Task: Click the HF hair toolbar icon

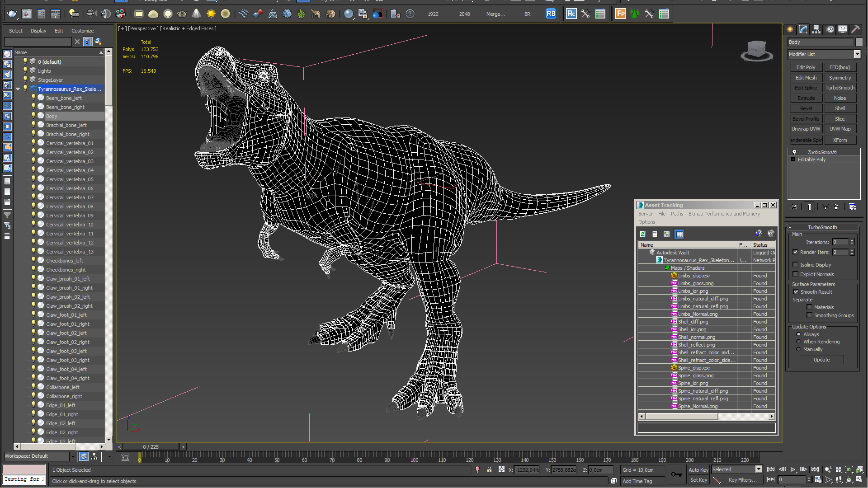Action: [x=316, y=14]
